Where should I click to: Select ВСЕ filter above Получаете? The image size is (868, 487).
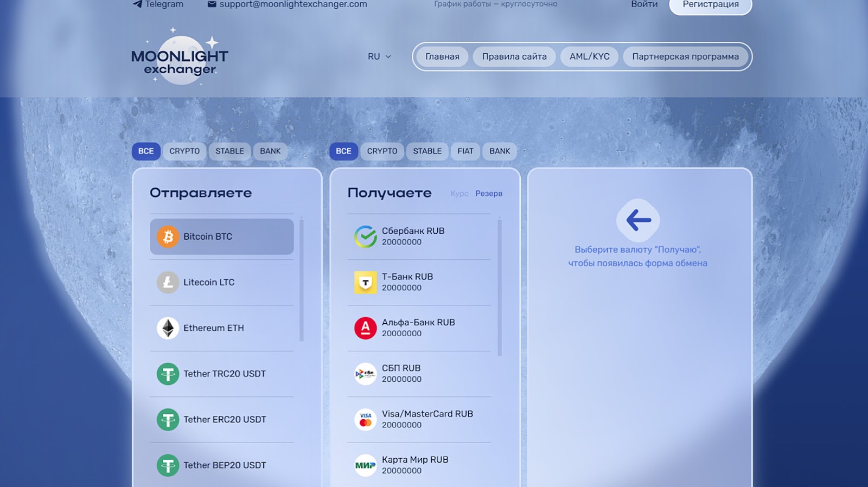pyautogui.click(x=343, y=151)
